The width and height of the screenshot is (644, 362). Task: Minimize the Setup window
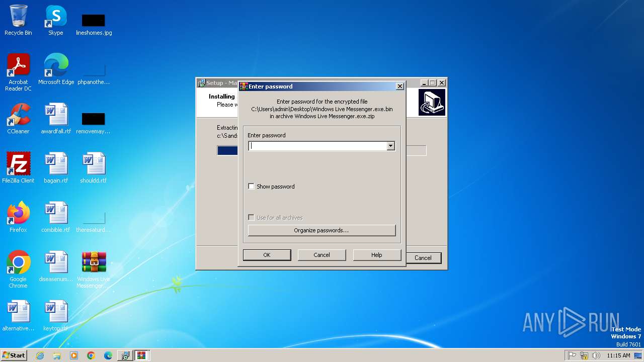click(x=424, y=83)
